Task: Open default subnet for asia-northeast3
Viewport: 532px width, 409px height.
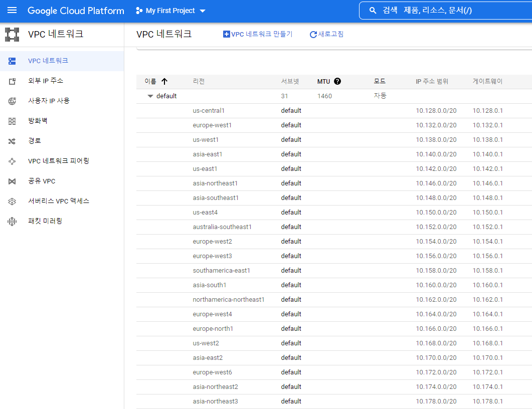Action: tap(291, 401)
